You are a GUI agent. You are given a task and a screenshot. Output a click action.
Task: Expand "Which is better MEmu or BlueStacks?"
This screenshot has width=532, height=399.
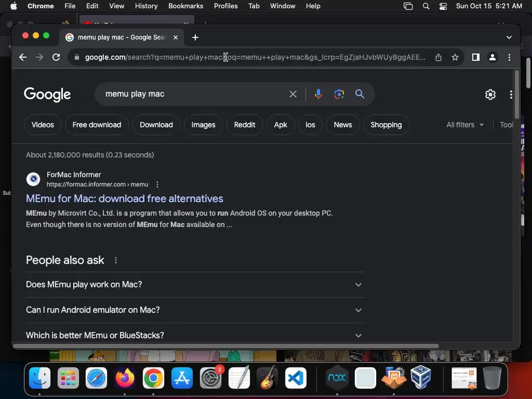coord(195,336)
